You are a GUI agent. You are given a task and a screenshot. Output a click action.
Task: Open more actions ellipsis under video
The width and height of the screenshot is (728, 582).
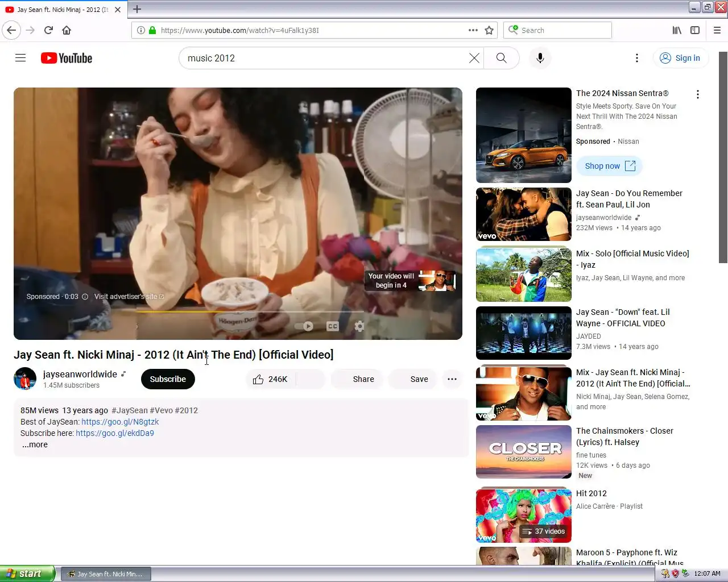pyautogui.click(x=452, y=379)
